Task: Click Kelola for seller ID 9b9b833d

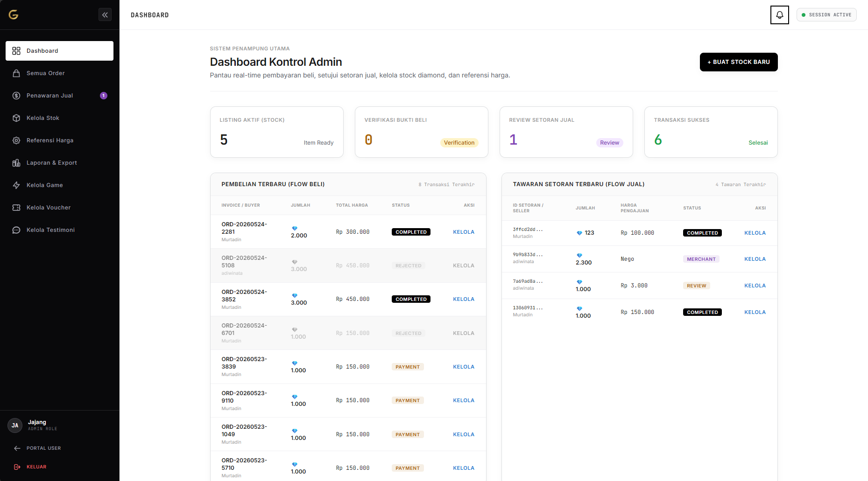Action: 755,259
